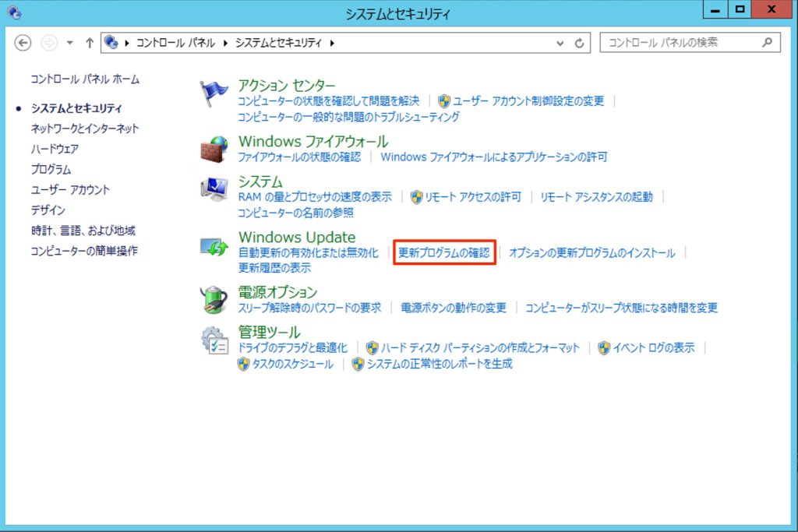Viewport: 798px width, 532px height.
Task: Click ファイアウォールの状態の確認 link
Action: [x=299, y=157]
